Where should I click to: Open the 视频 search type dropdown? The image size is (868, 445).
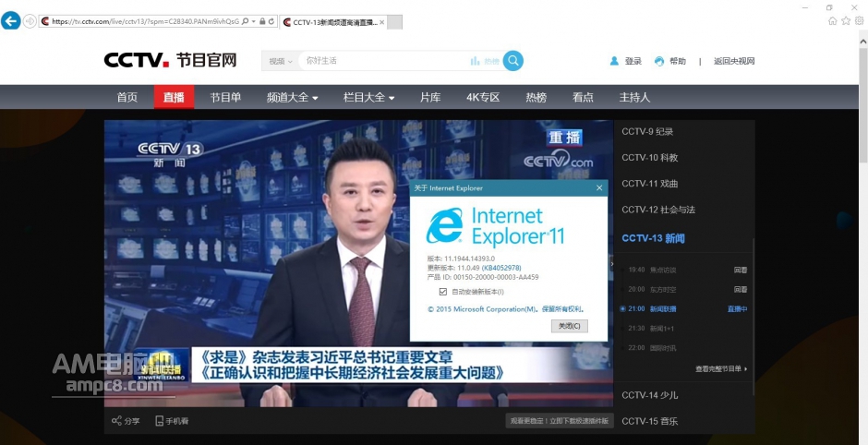click(280, 61)
